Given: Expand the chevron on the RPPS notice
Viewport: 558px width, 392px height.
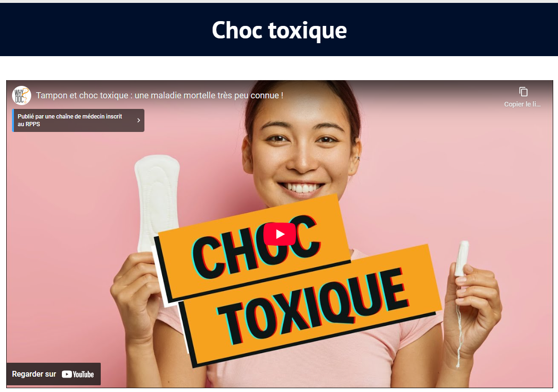Looking at the screenshot, I should point(139,120).
